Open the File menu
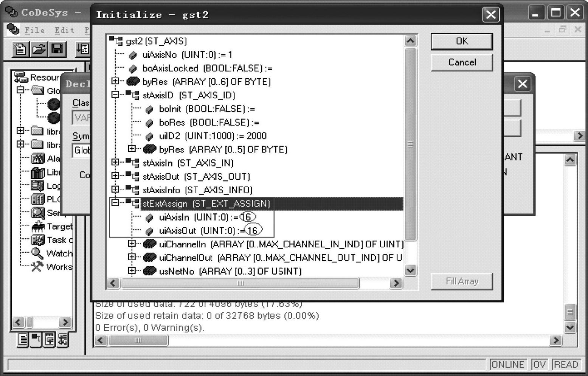The image size is (588, 376). point(34,30)
